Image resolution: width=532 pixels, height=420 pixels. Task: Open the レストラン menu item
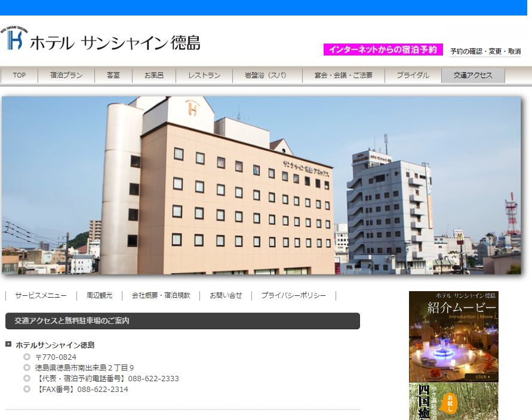pyautogui.click(x=204, y=76)
